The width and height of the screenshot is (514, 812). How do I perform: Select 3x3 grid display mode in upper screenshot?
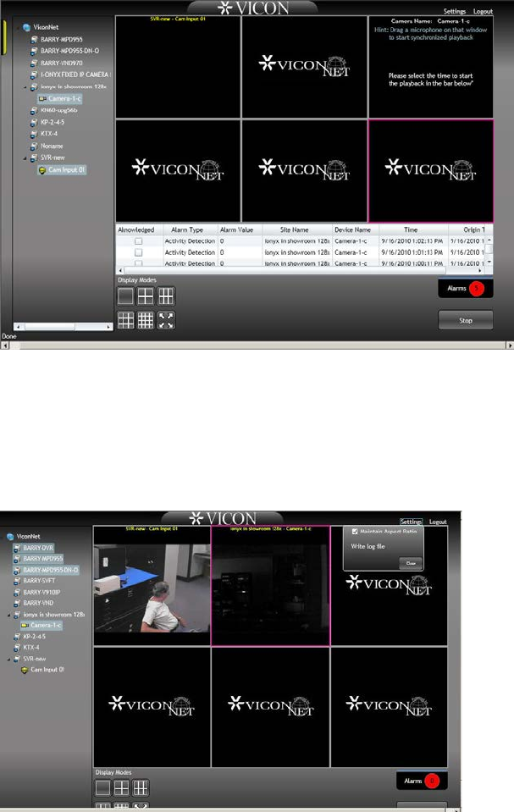tap(126, 321)
